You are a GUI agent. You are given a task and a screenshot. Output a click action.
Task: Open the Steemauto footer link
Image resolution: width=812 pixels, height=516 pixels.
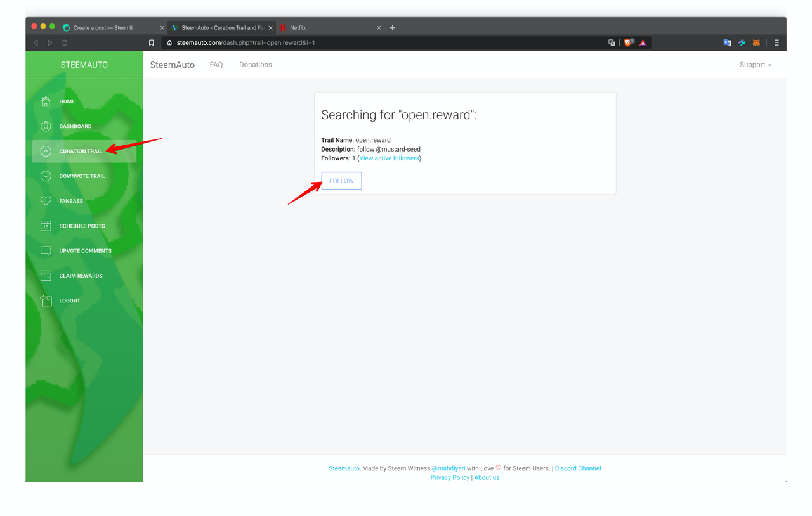tap(344, 468)
